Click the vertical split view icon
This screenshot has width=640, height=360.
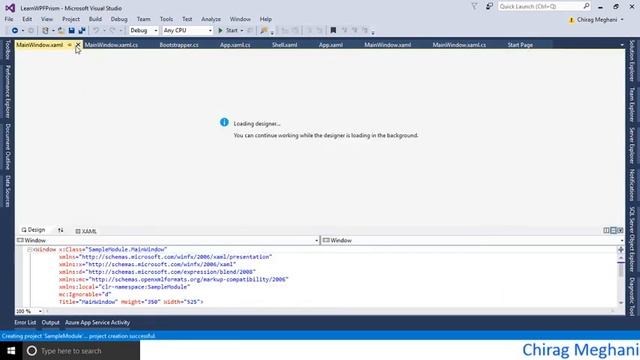[x=606, y=231]
